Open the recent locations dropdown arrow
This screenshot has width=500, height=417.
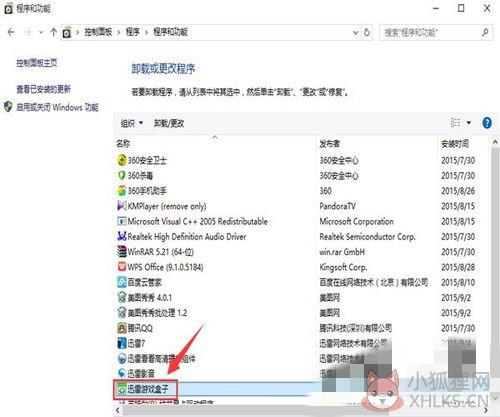[41, 32]
